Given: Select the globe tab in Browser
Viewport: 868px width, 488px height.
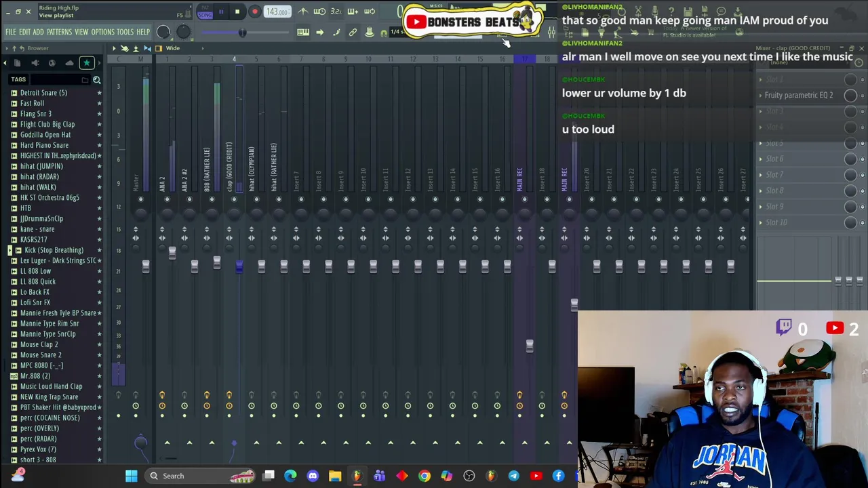Looking at the screenshot, I should pos(52,63).
